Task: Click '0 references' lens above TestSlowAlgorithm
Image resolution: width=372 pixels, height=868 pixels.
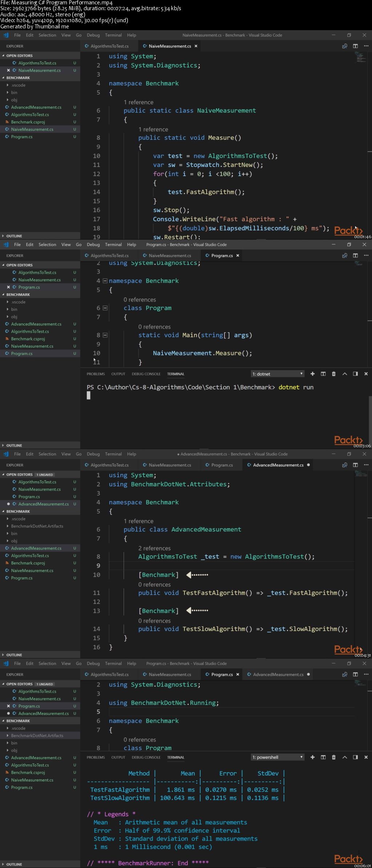Action: click(154, 621)
